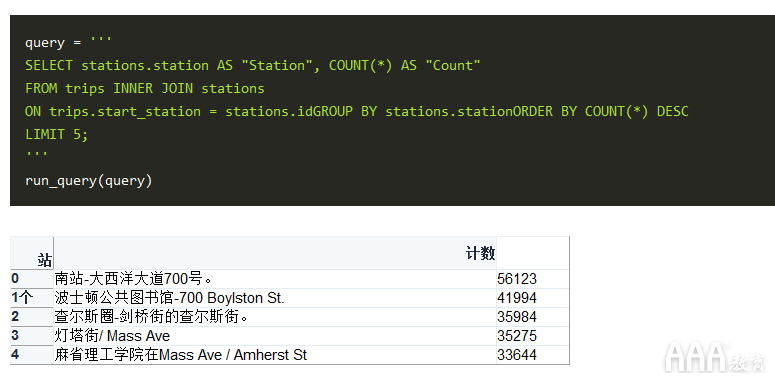Click the count value 41994
775x378 pixels.
(517, 298)
